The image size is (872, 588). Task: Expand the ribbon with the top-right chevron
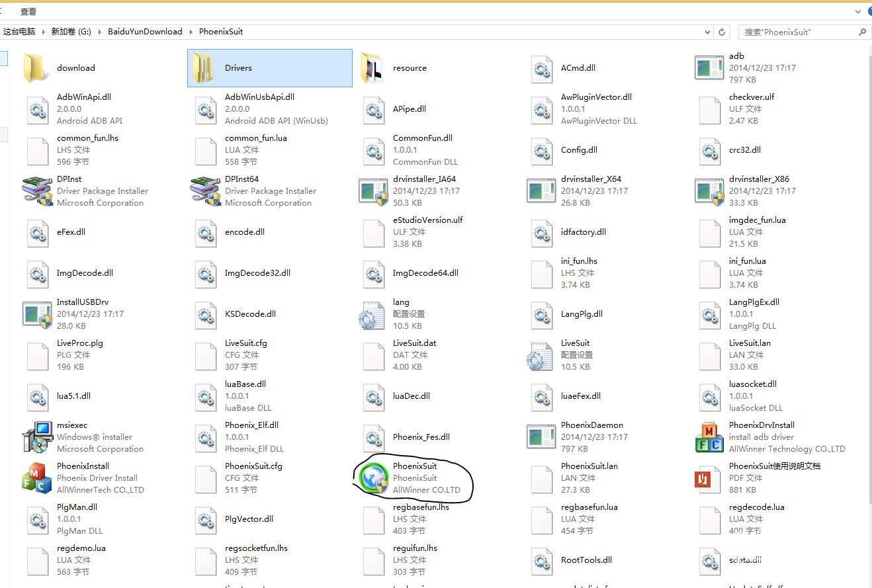pyautogui.click(x=858, y=12)
